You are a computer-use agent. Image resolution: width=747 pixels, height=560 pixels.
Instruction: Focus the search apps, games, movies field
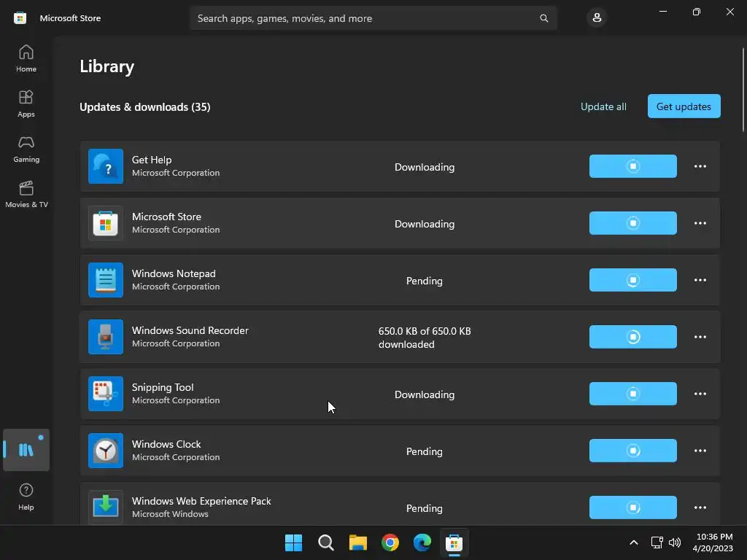[x=373, y=18]
